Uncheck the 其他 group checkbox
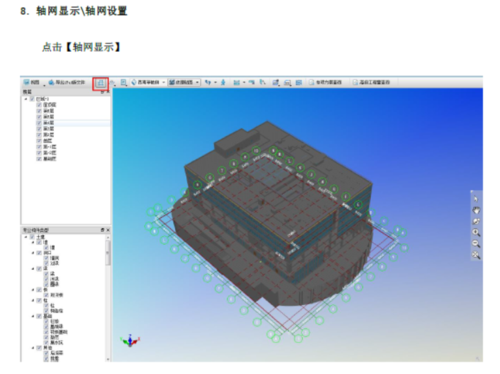The image size is (500, 374). pos(39,348)
